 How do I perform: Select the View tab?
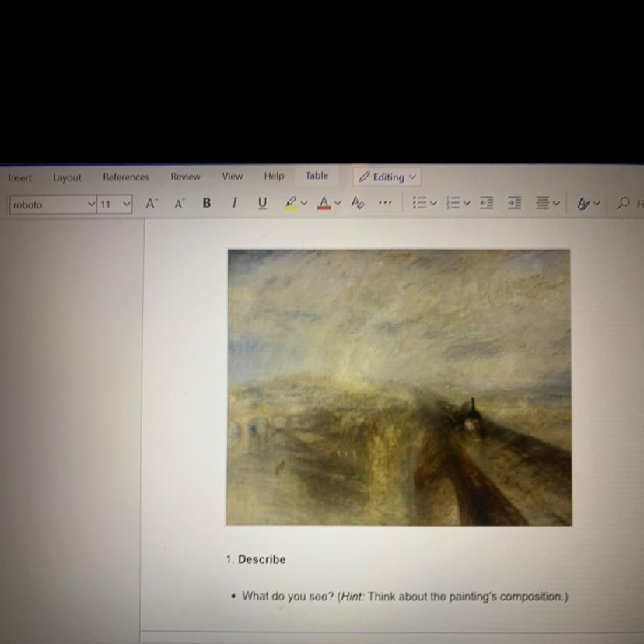pos(232,177)
